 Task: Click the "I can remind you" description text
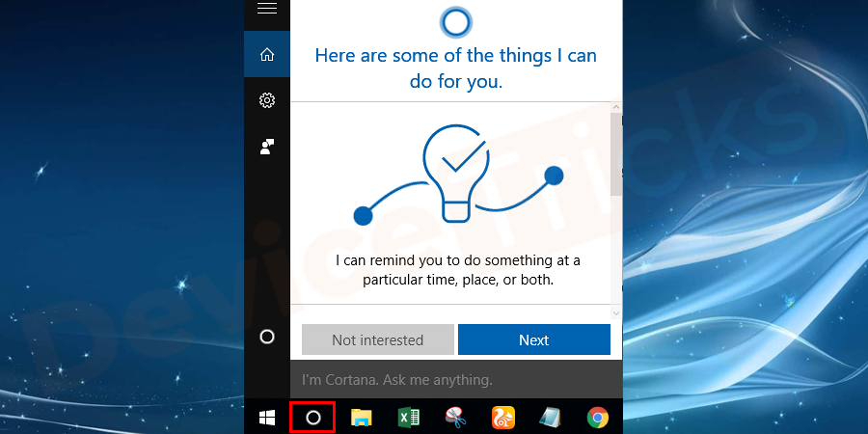pyautogui.click(x=458, y=270)
